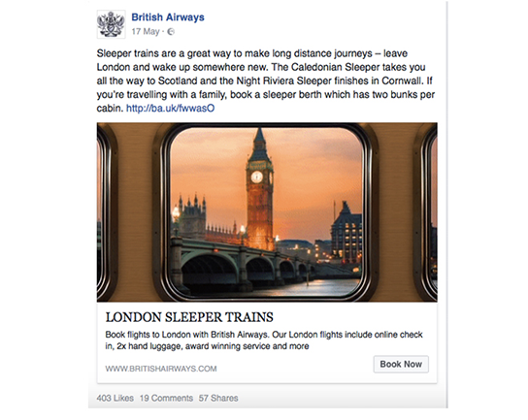Open the British Airways page name link
528x420 pixels.
[x=168, y=17]
